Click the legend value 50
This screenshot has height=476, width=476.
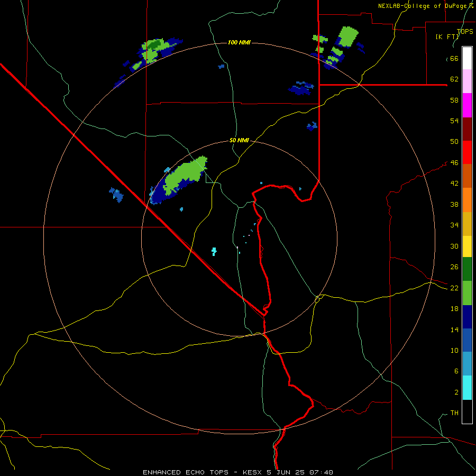pos(454,141)
